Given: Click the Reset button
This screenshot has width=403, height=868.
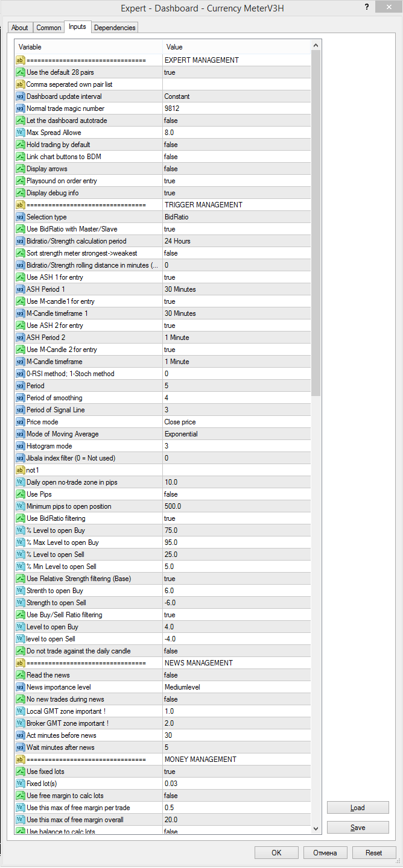Looking at the screenshot, I should (x=374, y=853).
